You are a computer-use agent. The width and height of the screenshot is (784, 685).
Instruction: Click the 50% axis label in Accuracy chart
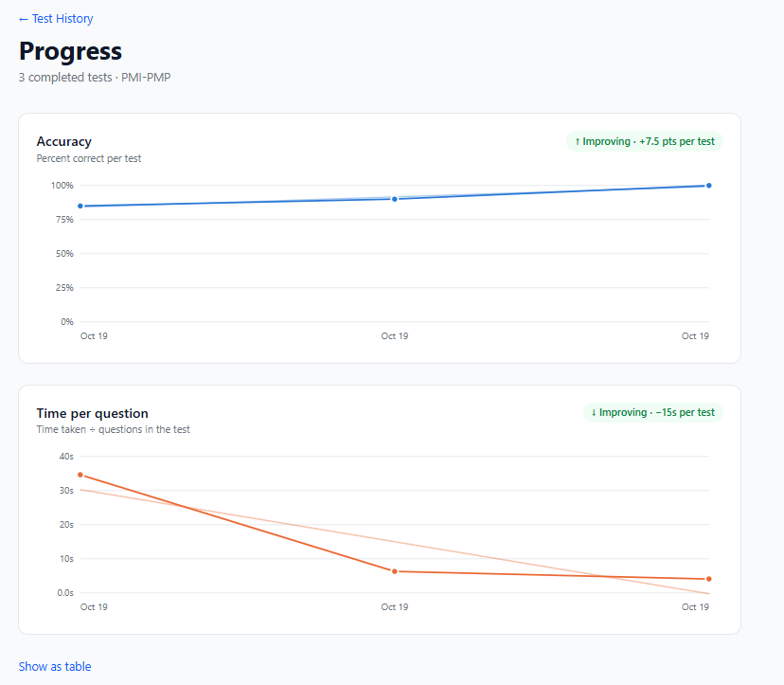(64, 254)
